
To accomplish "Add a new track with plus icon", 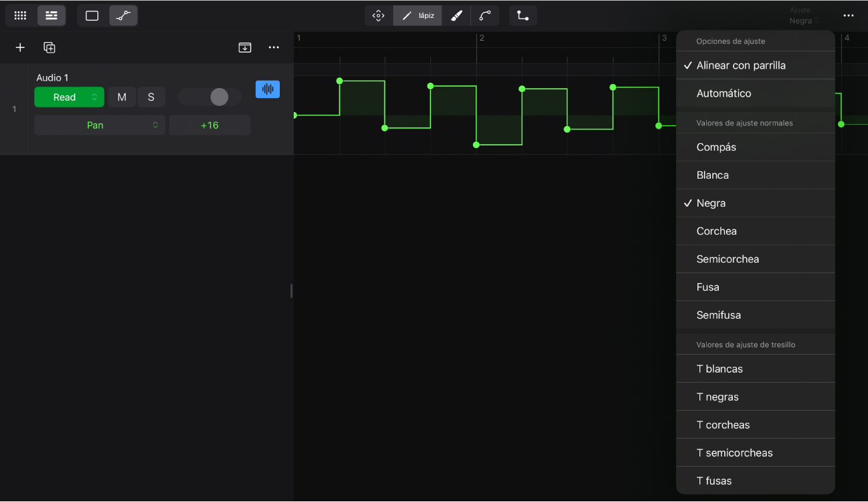I will tap(20, 47).
